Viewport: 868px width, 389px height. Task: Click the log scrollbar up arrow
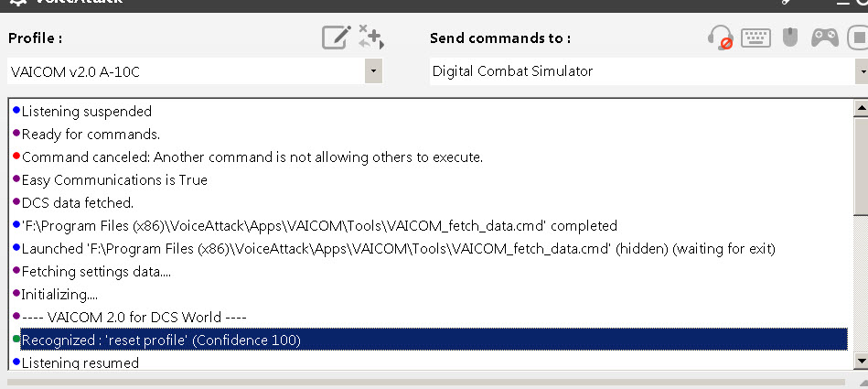[x=861, y=108]
